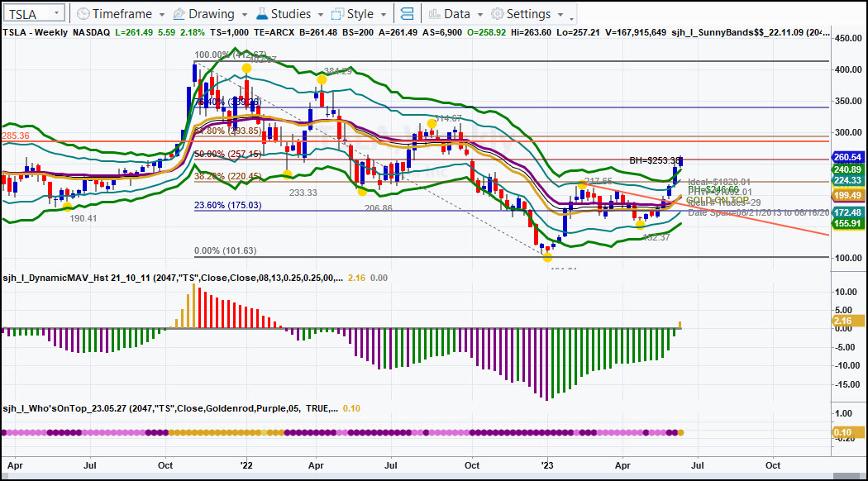868x481 pixels.
Task: Click the 'V=167,915,649' volume value
Action: pos(636,33)
